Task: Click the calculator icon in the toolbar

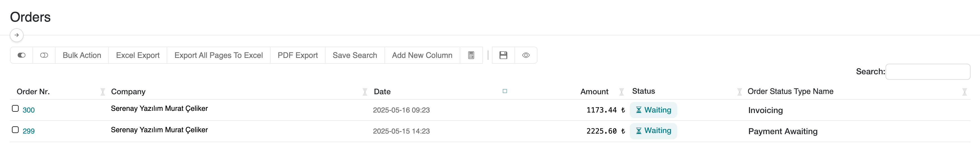Action: pos(471,55)
